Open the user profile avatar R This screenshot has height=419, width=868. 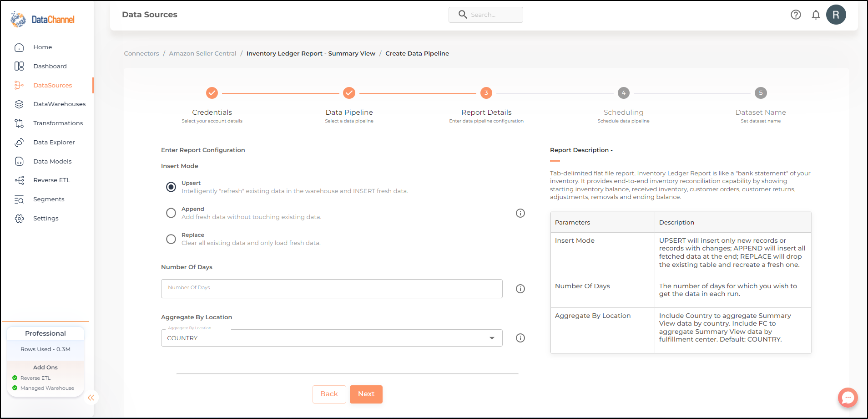pos(836,15)
